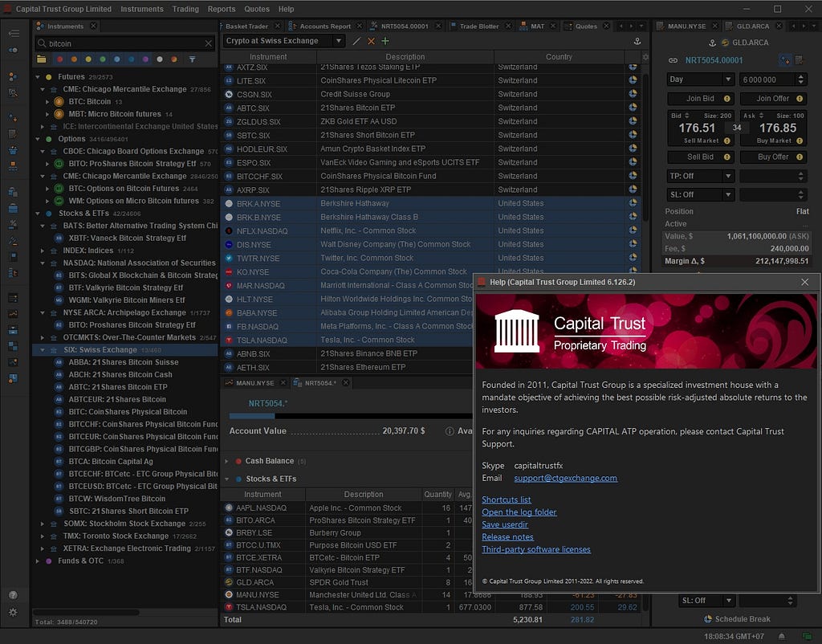
Task: Click the table column settings gear icon
Action: click(645, 57)
